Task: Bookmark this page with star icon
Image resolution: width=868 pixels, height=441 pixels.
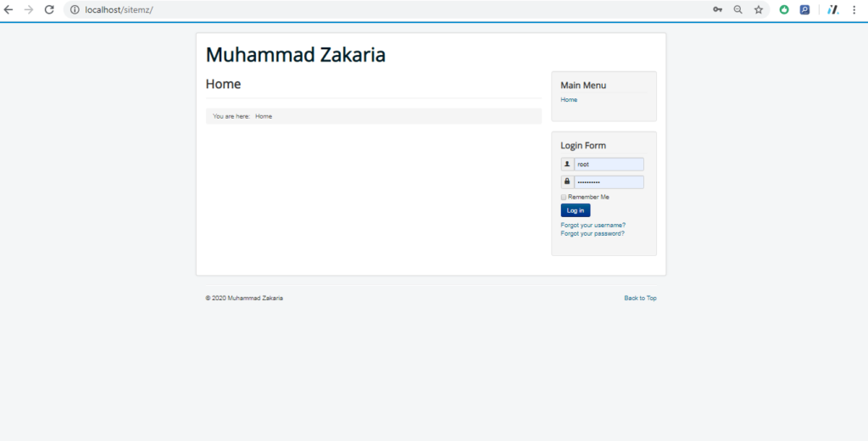Action: click(x=759, y=9)
